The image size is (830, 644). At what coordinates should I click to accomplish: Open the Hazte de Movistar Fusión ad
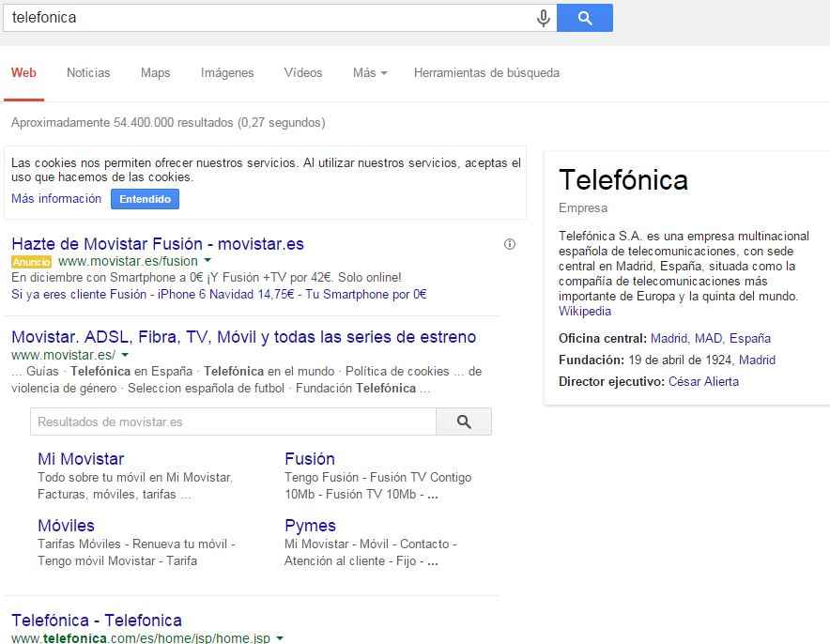158,244
